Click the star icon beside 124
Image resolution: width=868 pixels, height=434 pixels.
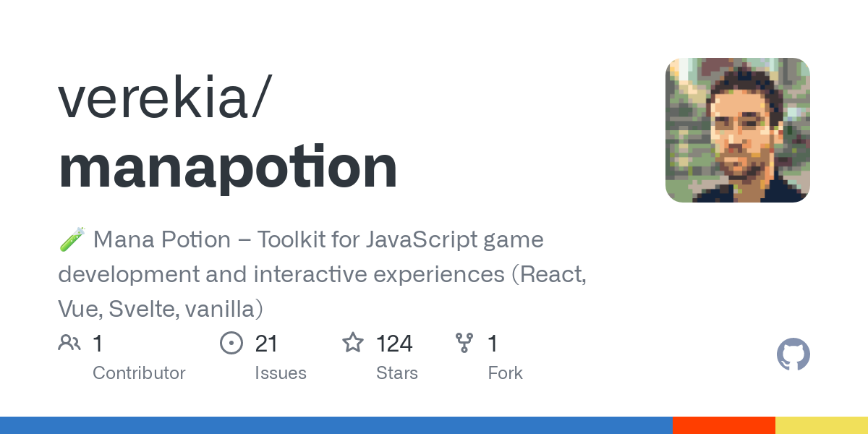pyautogui.click(x=353, y=343)
